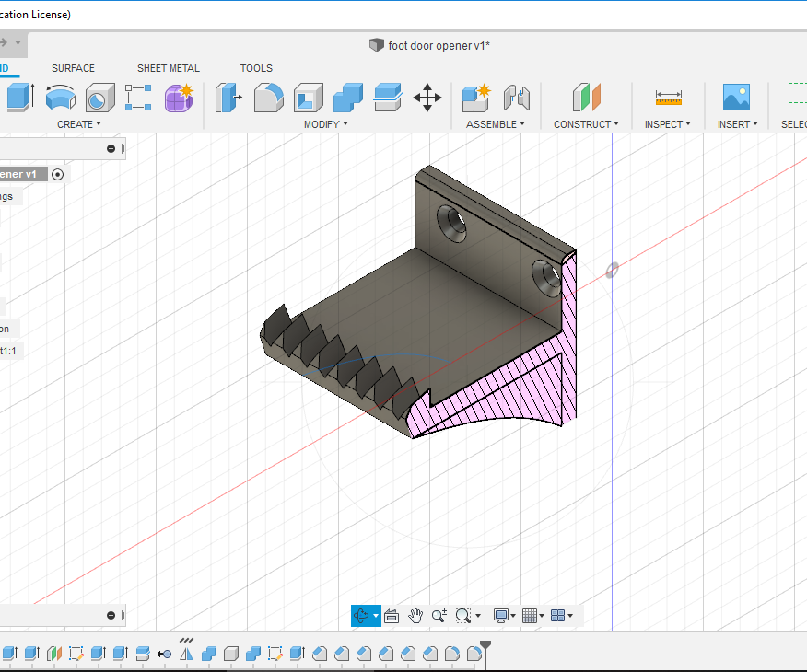
Task: Select the construction plane feature in timeline
Action: pos(54,654)
